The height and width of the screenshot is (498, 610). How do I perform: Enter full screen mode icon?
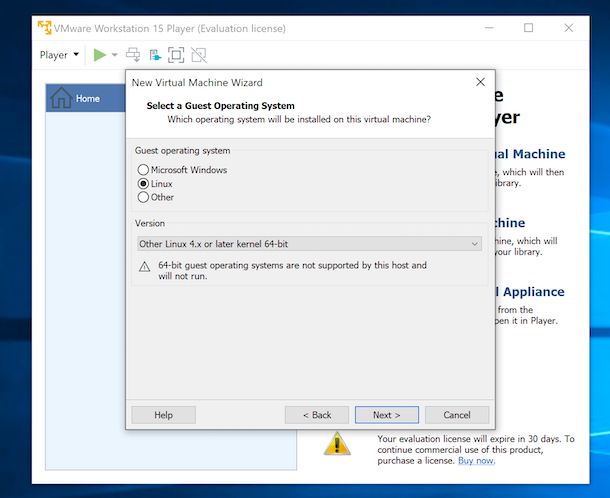(x=176, y=55)
